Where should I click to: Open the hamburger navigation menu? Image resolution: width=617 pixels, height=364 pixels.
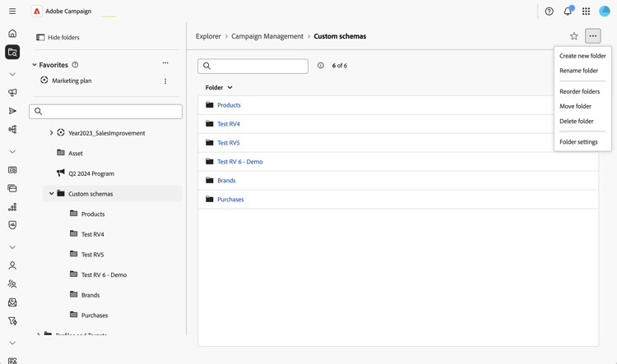(x=12, y=12)
